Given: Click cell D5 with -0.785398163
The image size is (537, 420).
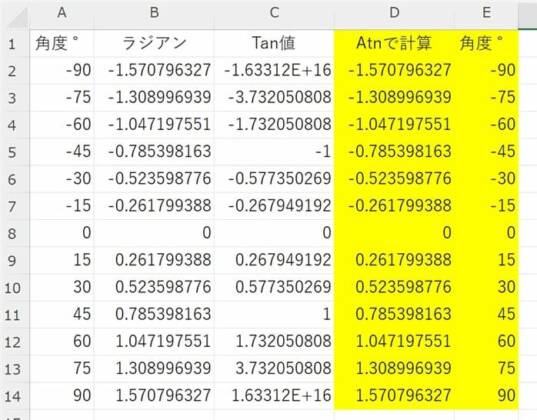Looking at the screenshot, I should pyautogui.click(x=394, y=152).
